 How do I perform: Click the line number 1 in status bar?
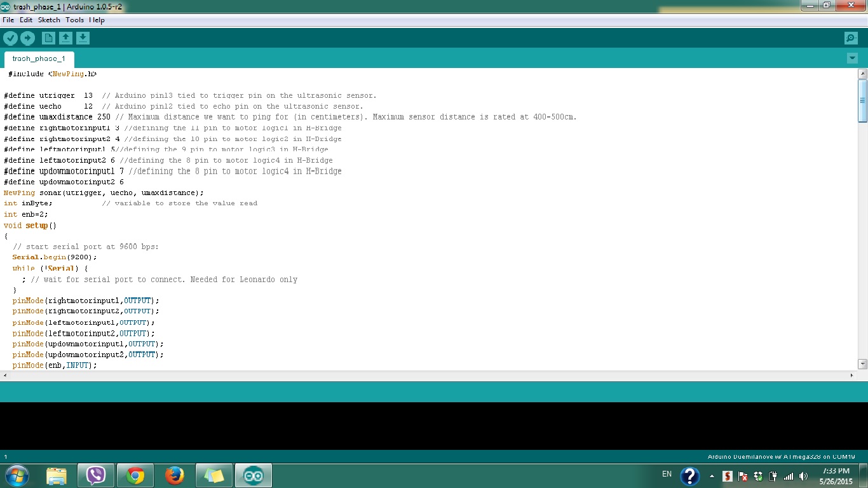[x=6, y=456]
